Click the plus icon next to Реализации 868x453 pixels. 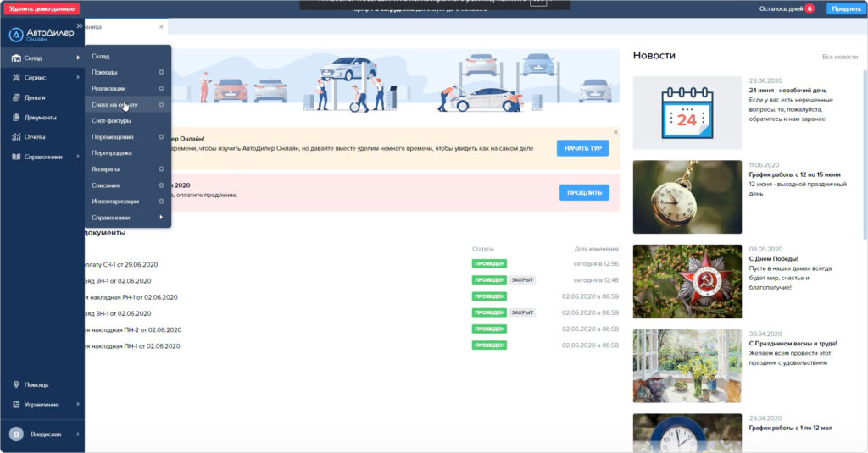pos(161,89)
